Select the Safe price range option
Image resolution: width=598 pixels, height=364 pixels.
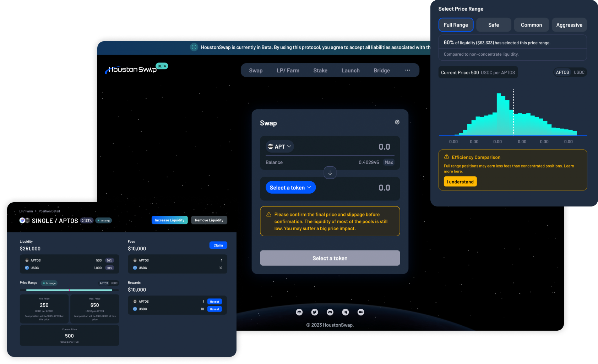[493, 25]
